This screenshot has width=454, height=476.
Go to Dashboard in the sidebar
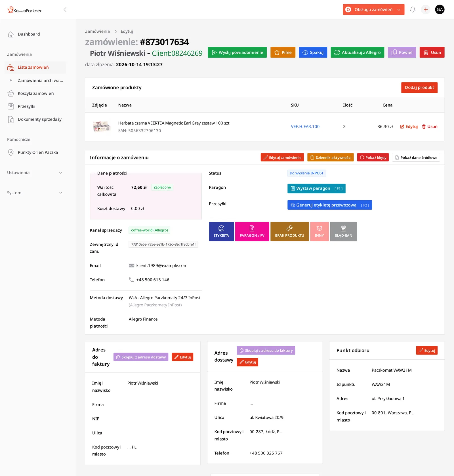pos(35,34)
